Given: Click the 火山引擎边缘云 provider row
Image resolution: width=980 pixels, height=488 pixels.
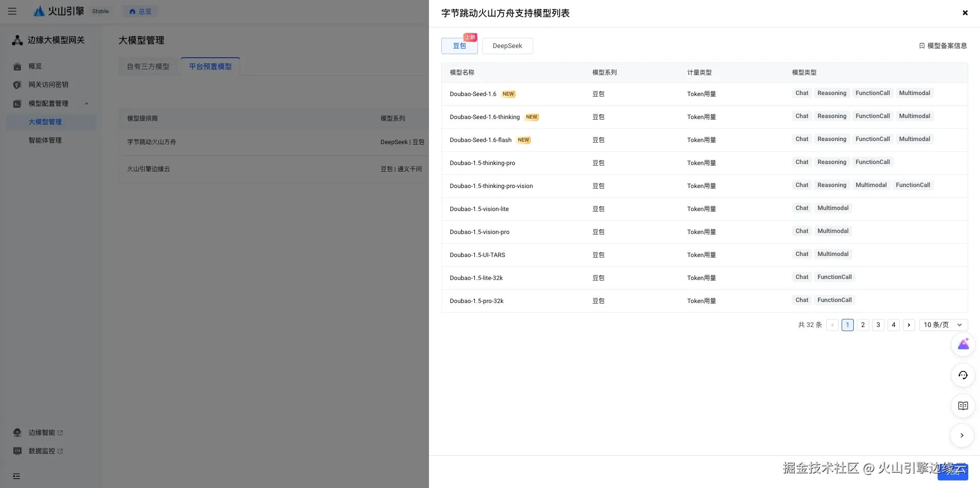Looking at the screenshot, I should click(x=274, y=169).
